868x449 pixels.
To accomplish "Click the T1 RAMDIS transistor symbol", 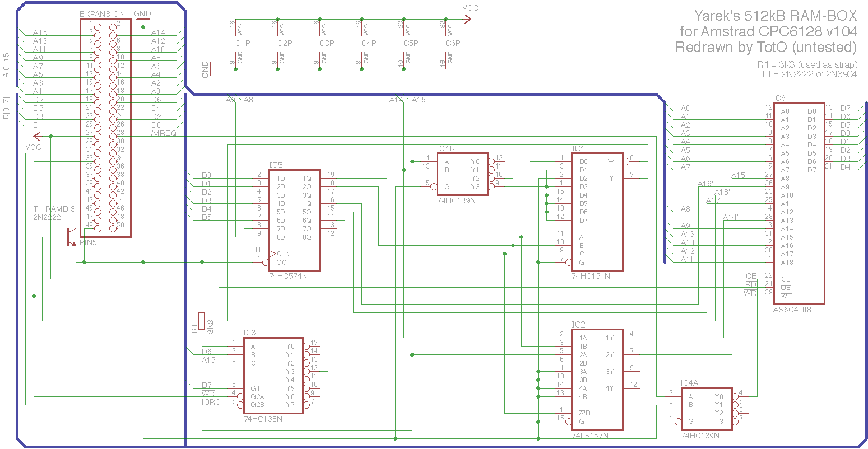I will point(72,237).
